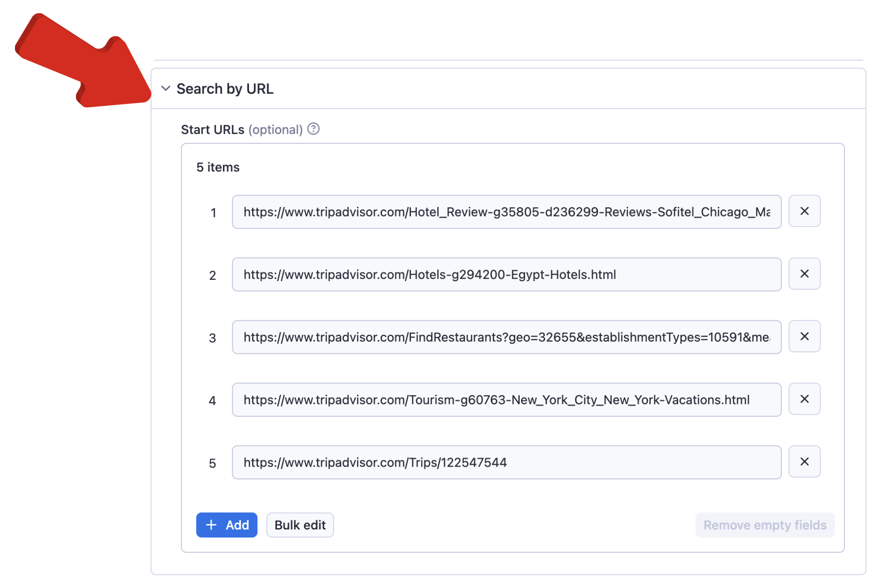Delete the Egypt Hotels URL entry
Image resolution: width=880 pixels, height=588 pixels.
pos(804,274)
